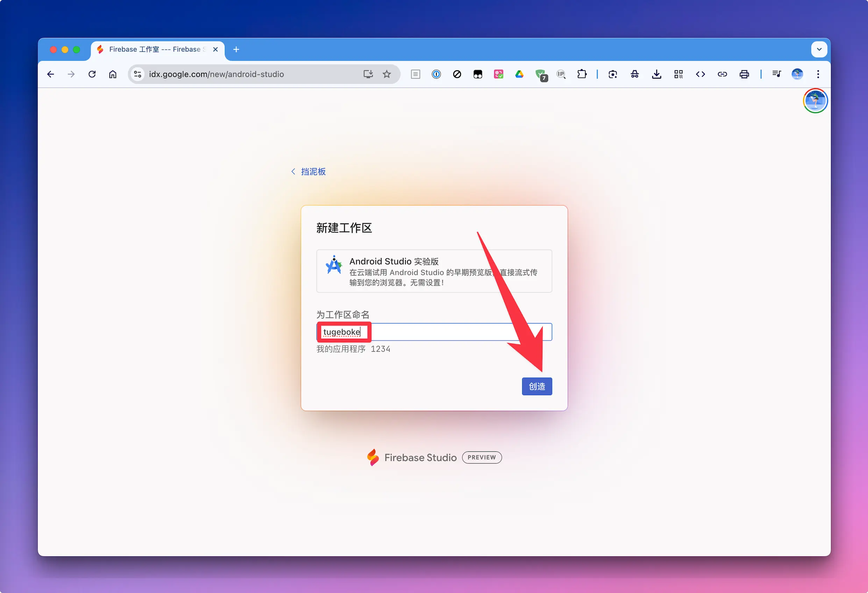
Task: Click the code brackets toolbar icon
Action: tap(700, 74)
